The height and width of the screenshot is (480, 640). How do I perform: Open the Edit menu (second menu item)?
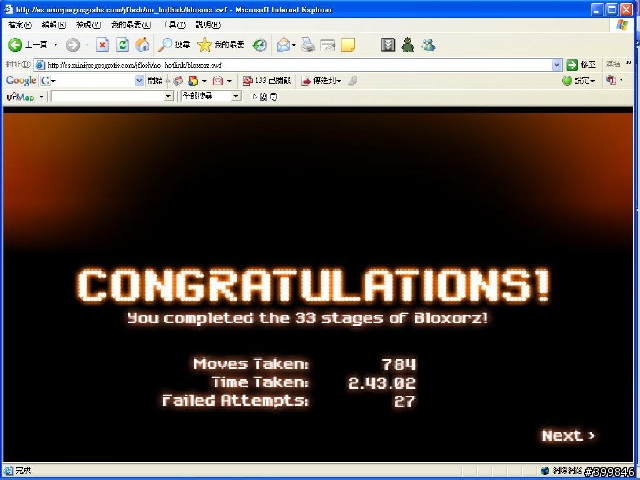[x=53, y=25]
